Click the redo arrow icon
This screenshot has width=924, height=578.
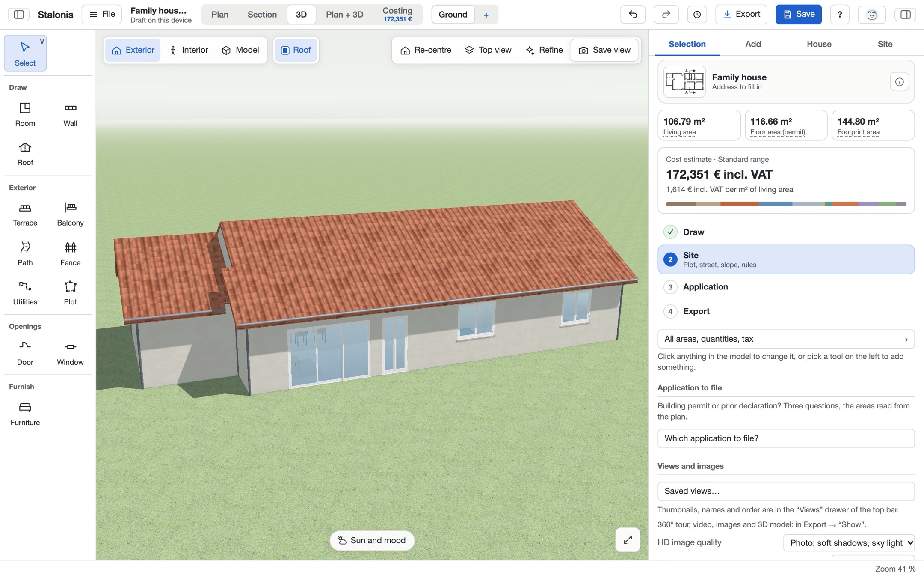click(666, 15)
